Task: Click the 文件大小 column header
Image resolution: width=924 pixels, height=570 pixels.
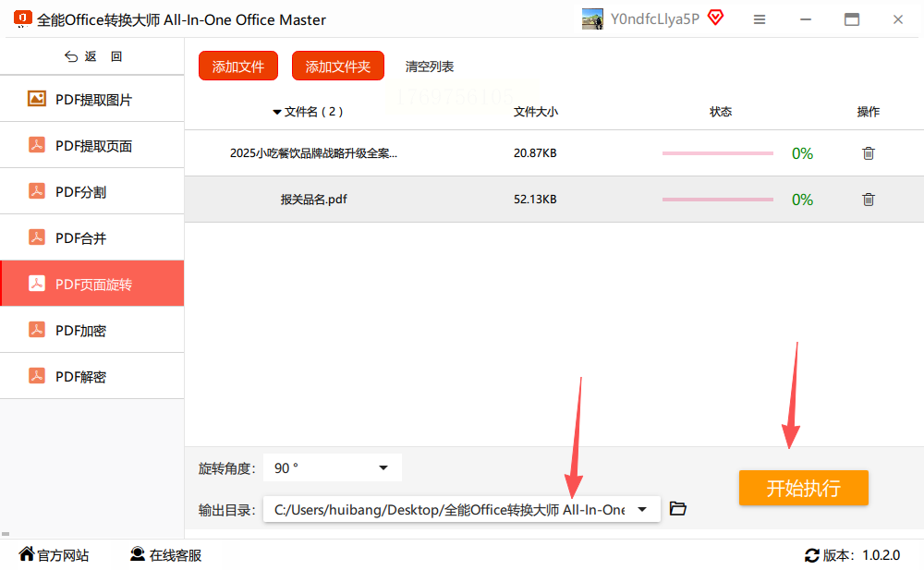Action: [536, 112]
